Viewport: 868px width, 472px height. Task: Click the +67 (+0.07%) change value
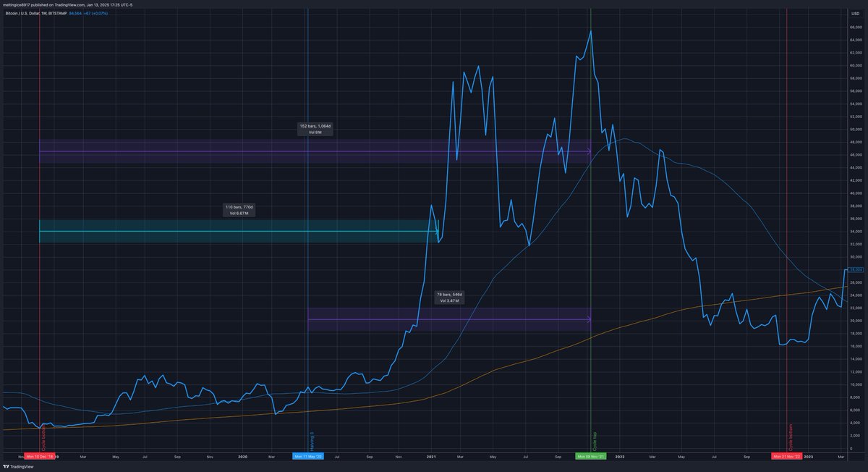96,13
